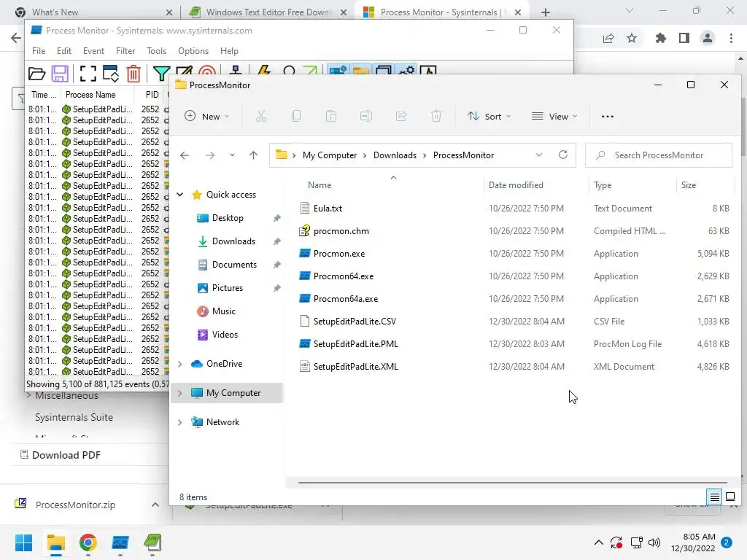Open the File menu in Process Monitor
Image resolution: width=747 pixels, height=560 pixels.
point(39,51)
